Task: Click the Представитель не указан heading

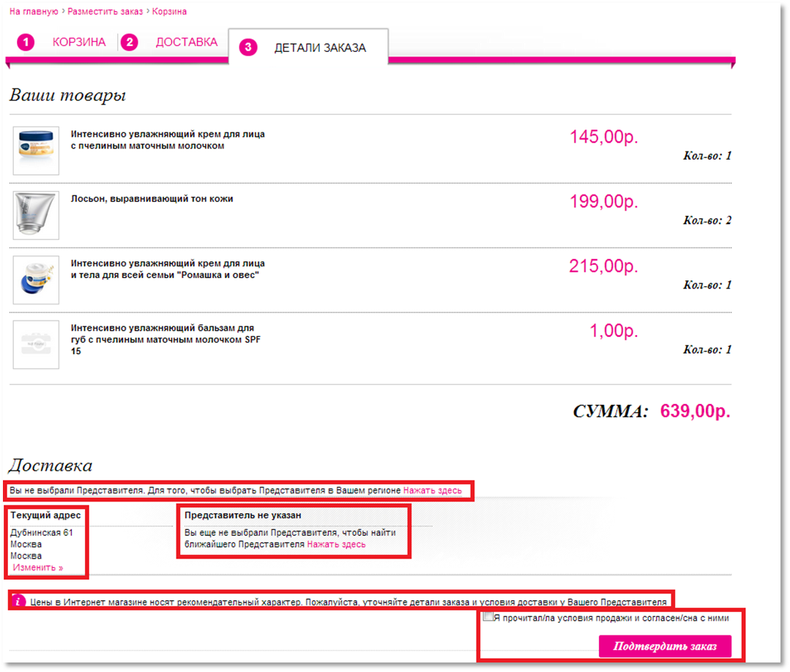Action: 243,515
